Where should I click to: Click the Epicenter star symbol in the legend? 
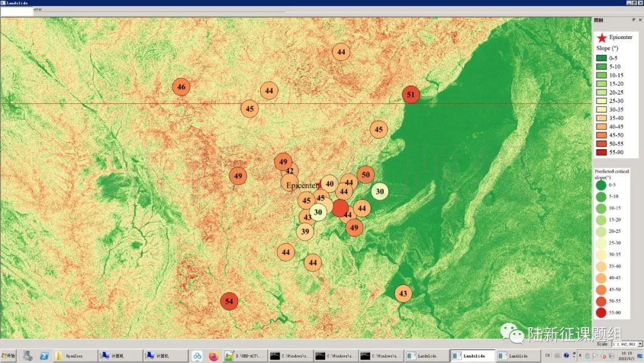(602, 38)
